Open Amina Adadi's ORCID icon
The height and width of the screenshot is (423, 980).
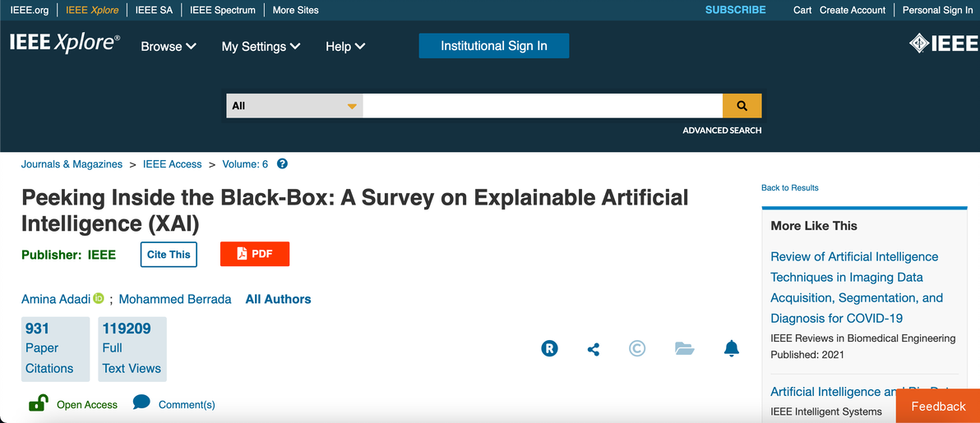98,298
